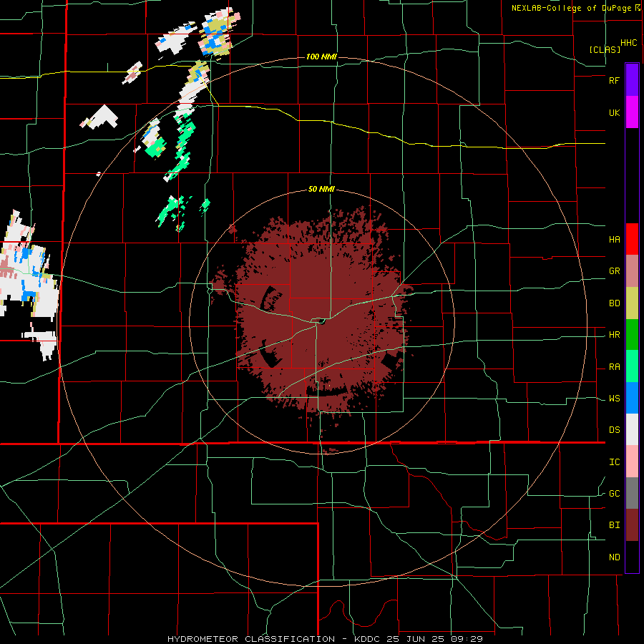Pick the RA bright green legend swatch
The width and height of the screenshot is (644, 644).
(x=632, y=366)
